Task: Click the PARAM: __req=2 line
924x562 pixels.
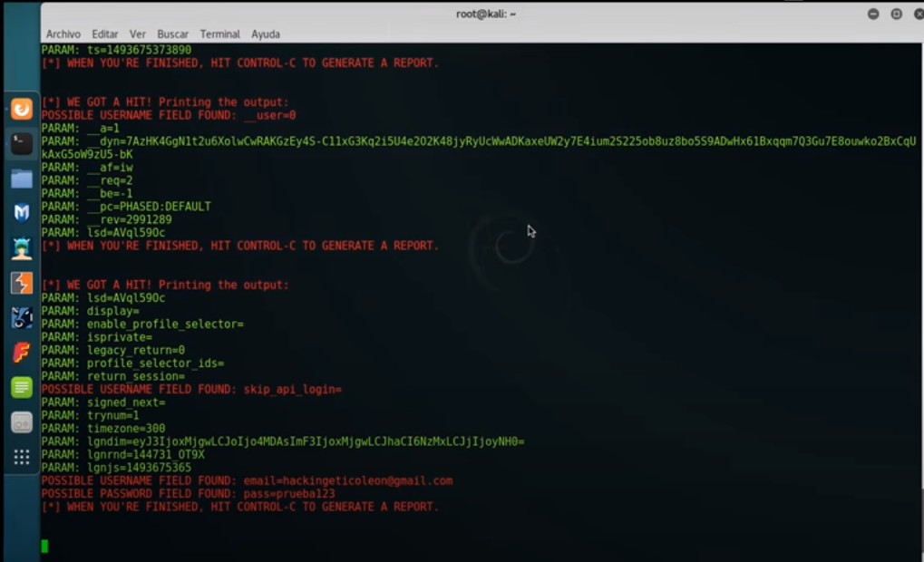Action: pyautogui.click(x=87, y=180)
